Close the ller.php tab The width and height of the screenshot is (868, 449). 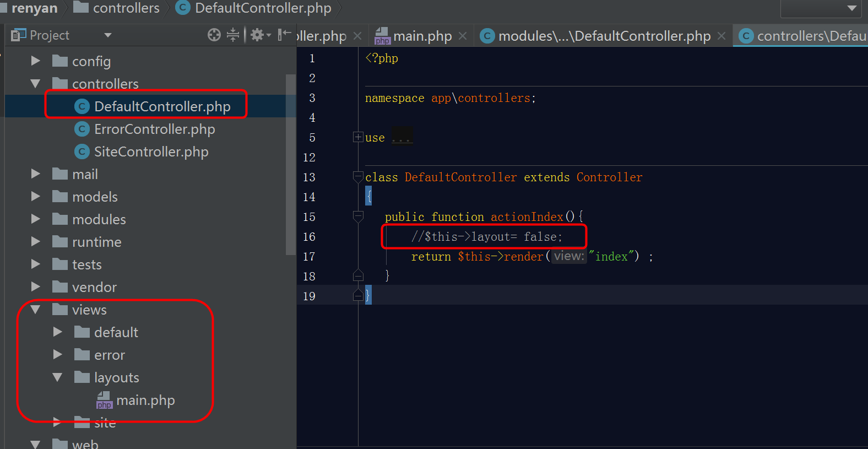pyautogui.click(x=357, y=36)
